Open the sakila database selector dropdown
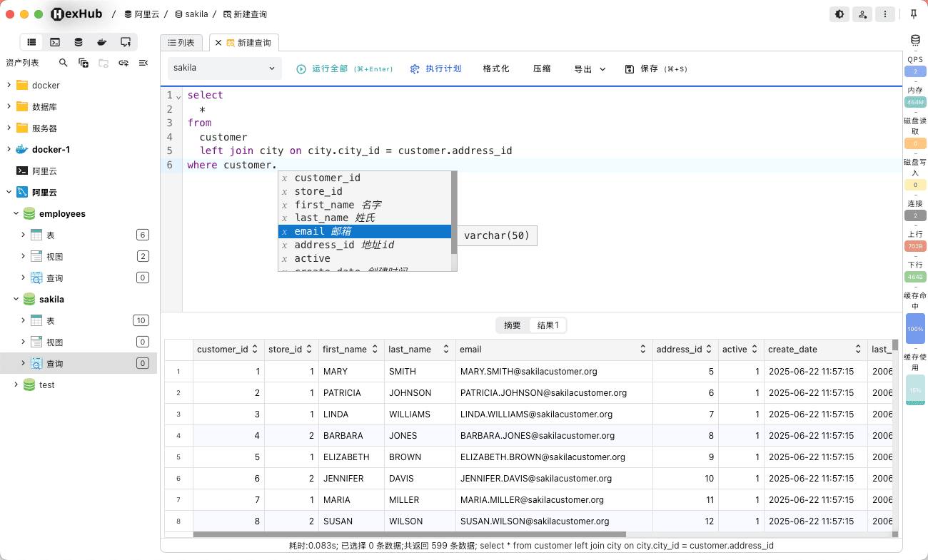This screenshot has height=560, width=928. pos(225,68)
